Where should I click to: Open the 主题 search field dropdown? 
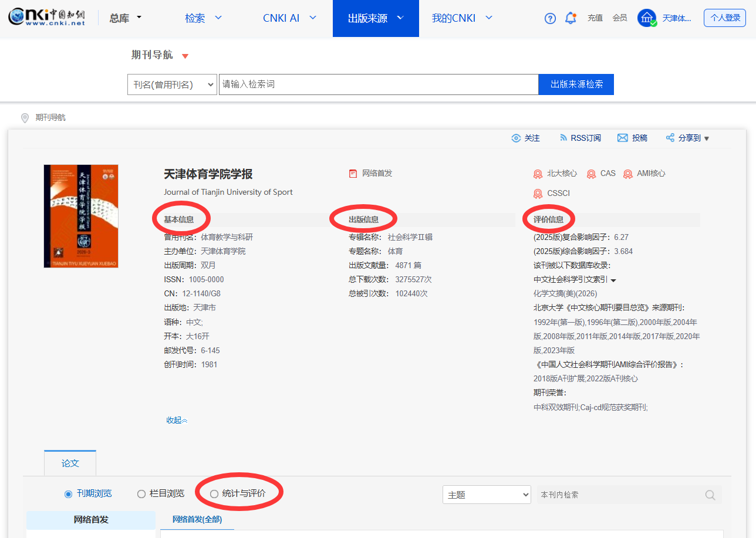tap(487, 495)
